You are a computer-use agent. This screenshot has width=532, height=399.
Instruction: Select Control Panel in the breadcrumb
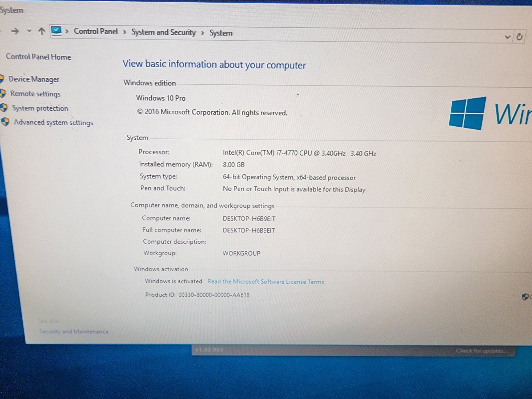(96, 31)
